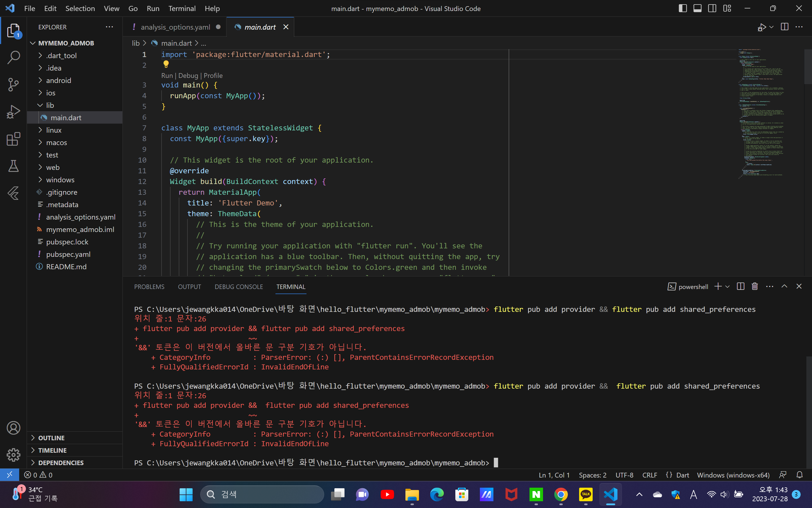Click the lightbulb code action icon

pos(166,64)
